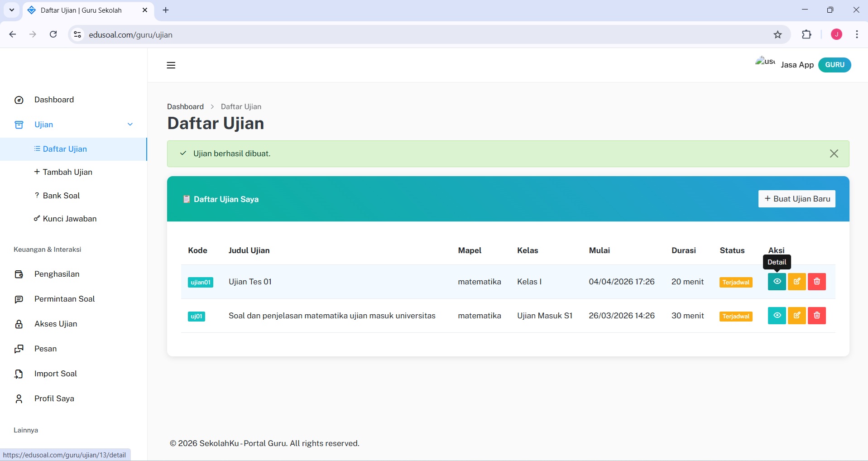Edit the uj01 university entrance exam
This screenshot has width=868, height=461.
[796, 316]
